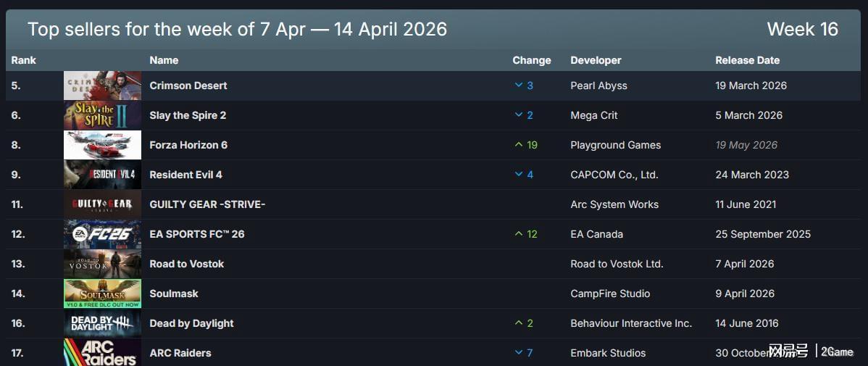Image resolution: width=868 pixels, height=366 pixels.
Task: Sort by the Rank column header
Action: 23,60
